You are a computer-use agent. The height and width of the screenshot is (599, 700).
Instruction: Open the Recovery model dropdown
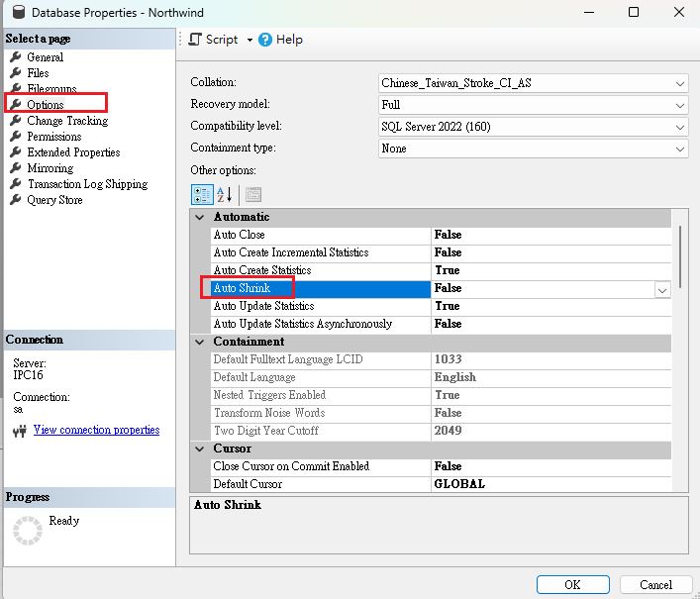tap(679, 105)
